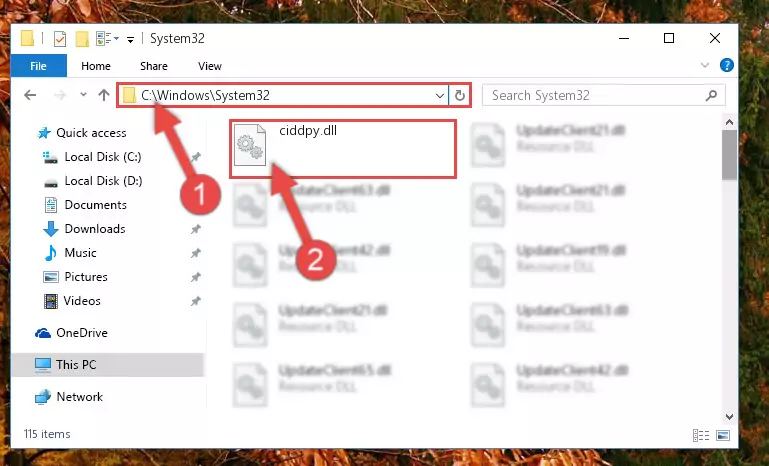Image resolution: width=769 pixels, height=466 pixels.
Task: Open the View ribbon tab
Action: (209, 66)
